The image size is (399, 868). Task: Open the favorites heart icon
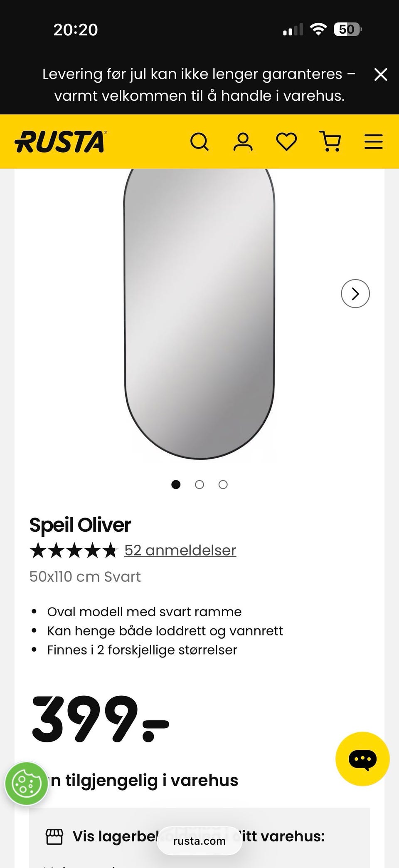[287, 142]
